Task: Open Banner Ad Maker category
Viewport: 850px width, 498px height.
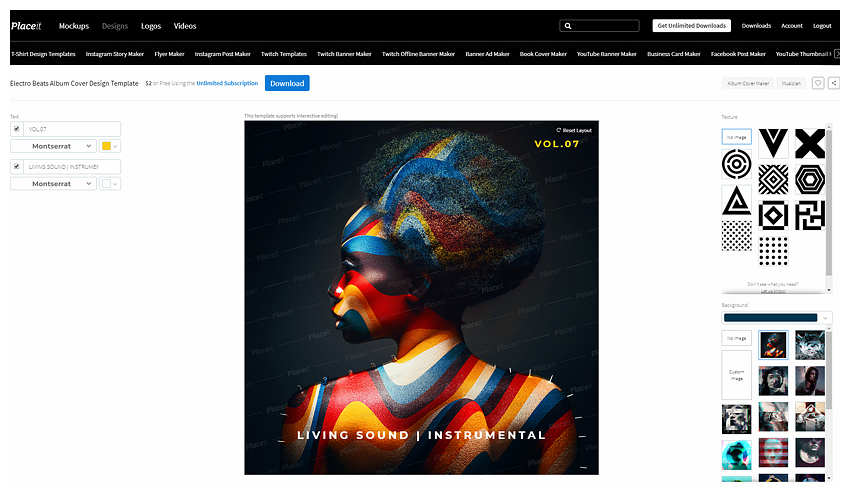Action: click(x=487, y=54)
